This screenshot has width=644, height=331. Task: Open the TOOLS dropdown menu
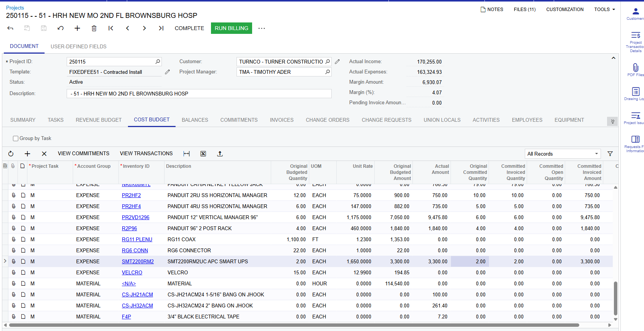tap(604, 10)
